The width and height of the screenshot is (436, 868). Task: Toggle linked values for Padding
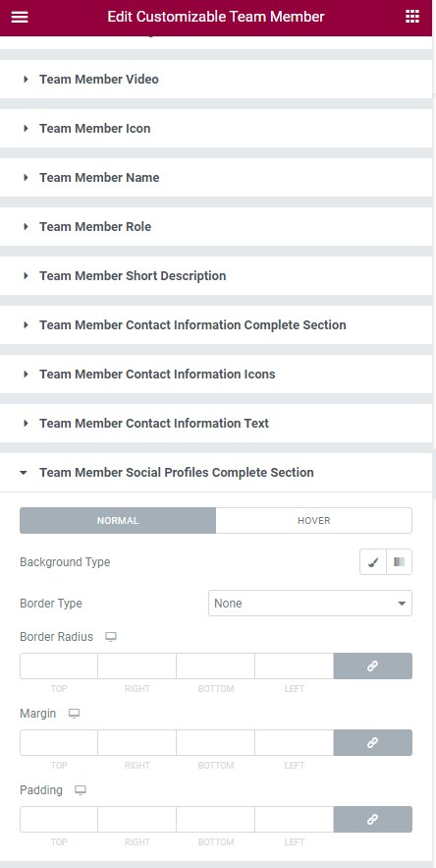coord(372,819)
